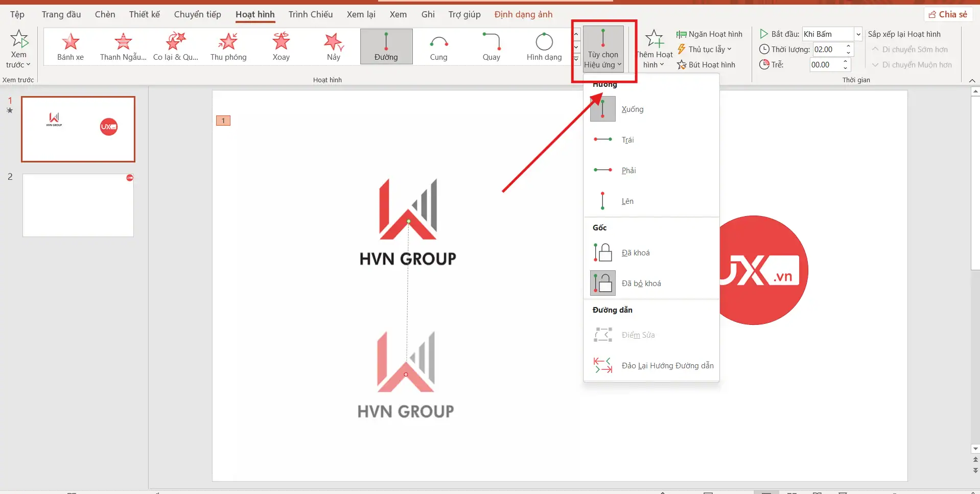980x494 pixels.
Task: Apply the Nảy bounce animation
Action: coord(334,46)
